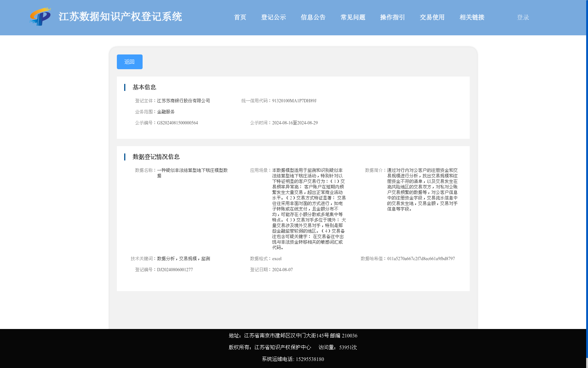This screenshot has width=588, height=368.
Task: Open the 常见问题 menu item
Action: click(353, 17)
